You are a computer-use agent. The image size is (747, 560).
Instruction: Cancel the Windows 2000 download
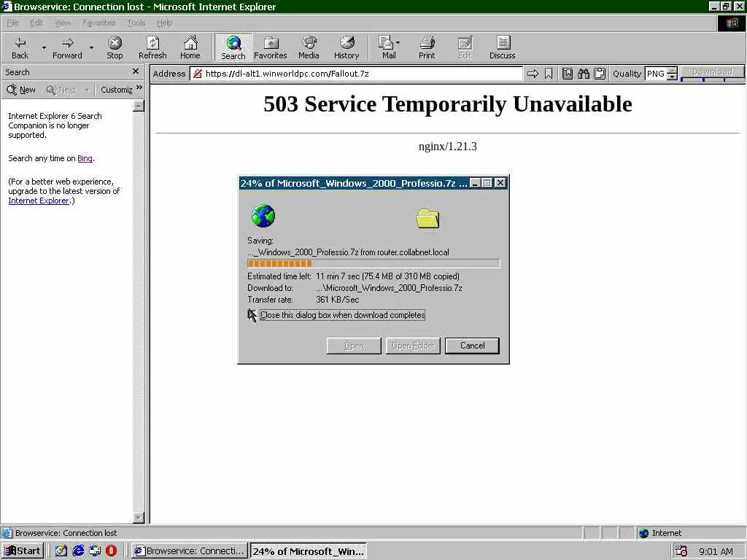472,346
